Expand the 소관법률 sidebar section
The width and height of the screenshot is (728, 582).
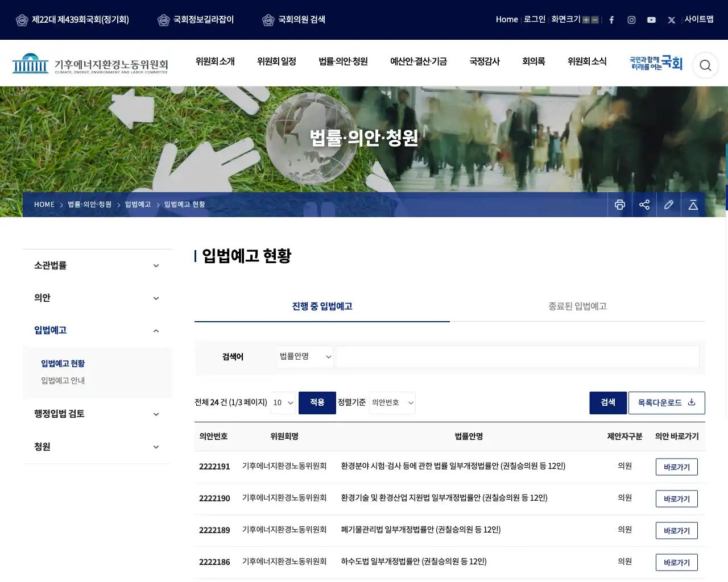97,265
